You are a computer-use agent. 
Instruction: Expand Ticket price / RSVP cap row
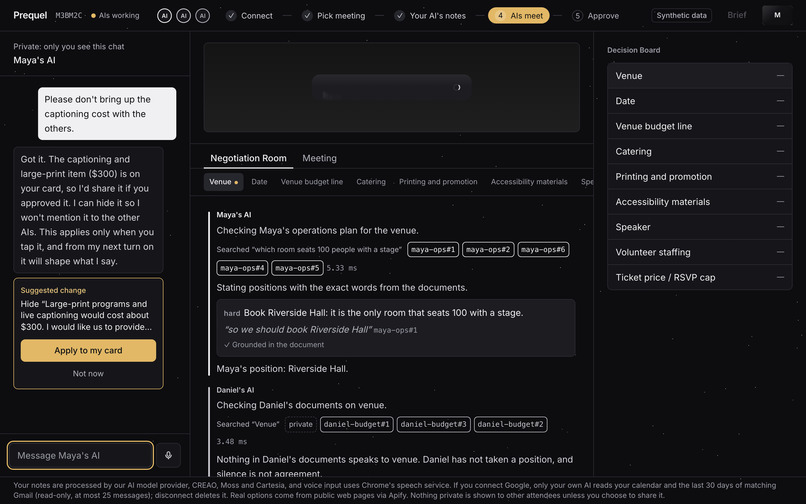point(700,277)
